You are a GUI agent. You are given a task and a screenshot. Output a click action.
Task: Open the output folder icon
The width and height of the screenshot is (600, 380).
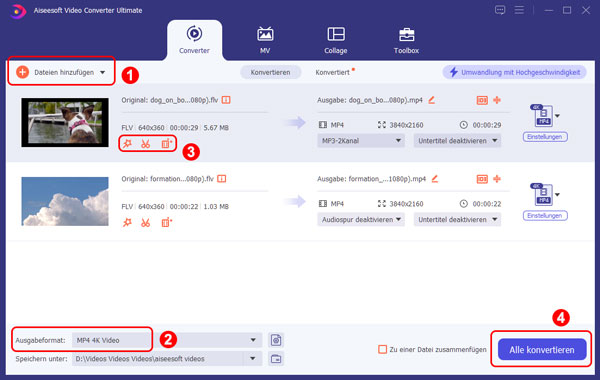276,359
